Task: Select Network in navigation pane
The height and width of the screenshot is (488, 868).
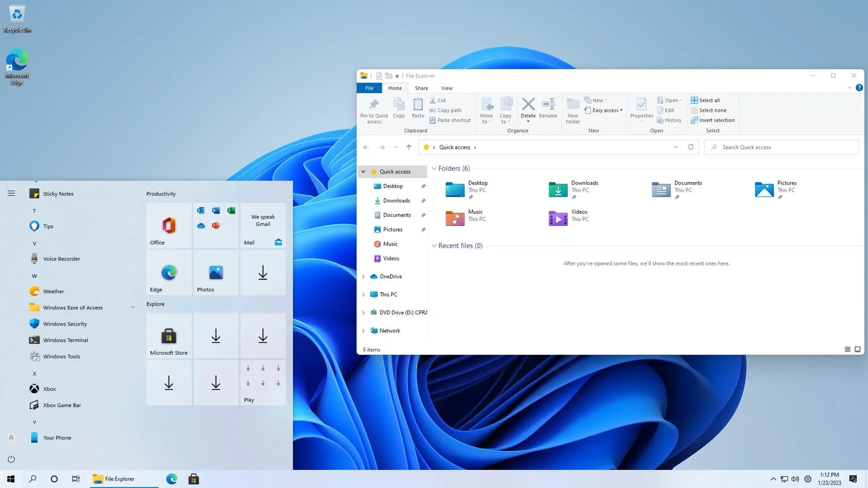Action: click(x=389, y=330)
